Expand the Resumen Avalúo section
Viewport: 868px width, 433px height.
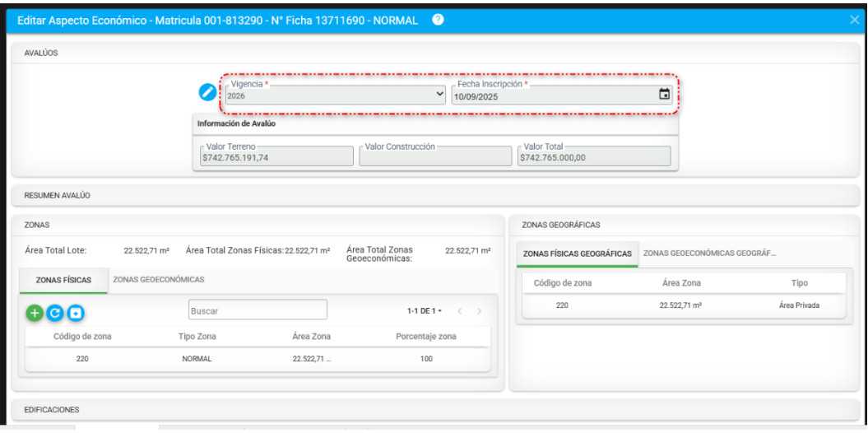(58, 196)
